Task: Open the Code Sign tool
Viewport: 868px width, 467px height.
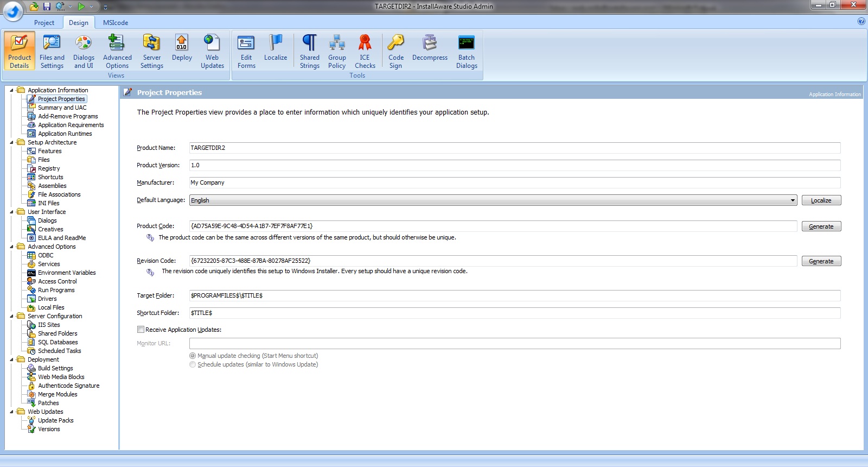Action: click(x=396, y=51)
